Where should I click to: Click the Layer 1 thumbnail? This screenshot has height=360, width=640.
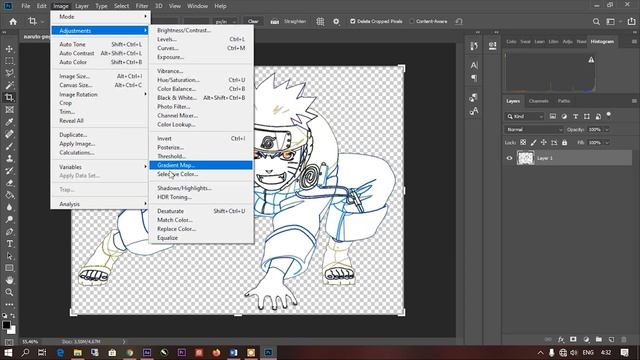coord(525,158)
